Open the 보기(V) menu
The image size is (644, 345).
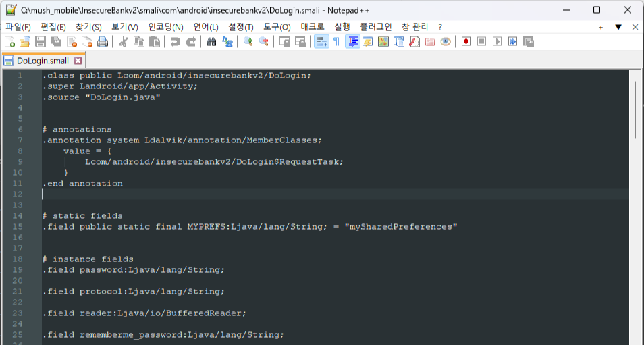click(124, 27)
